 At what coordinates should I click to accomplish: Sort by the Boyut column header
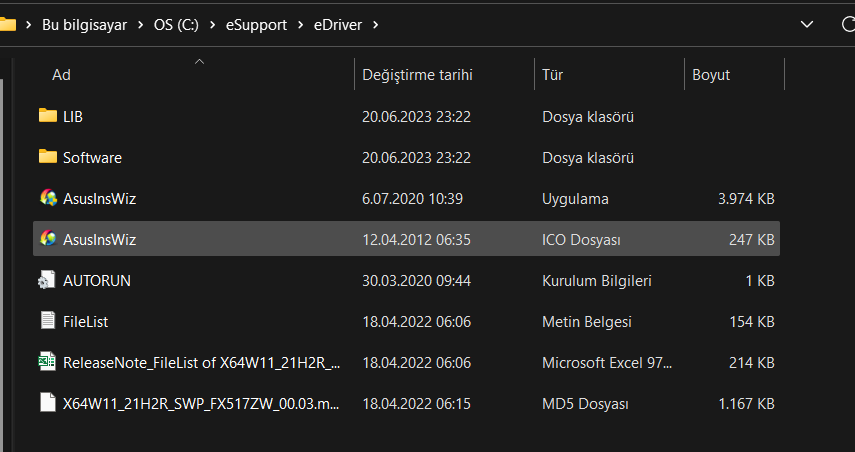click(x=711, y=75)
